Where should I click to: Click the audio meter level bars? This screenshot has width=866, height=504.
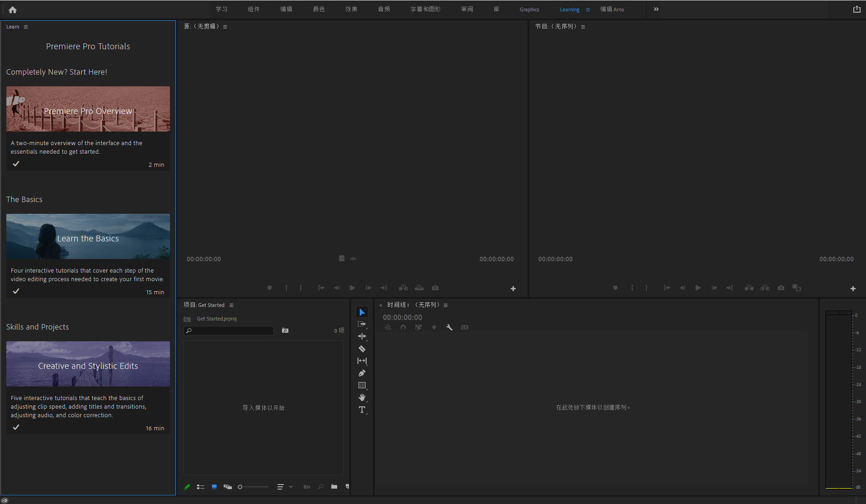click(x=838, y=400)
